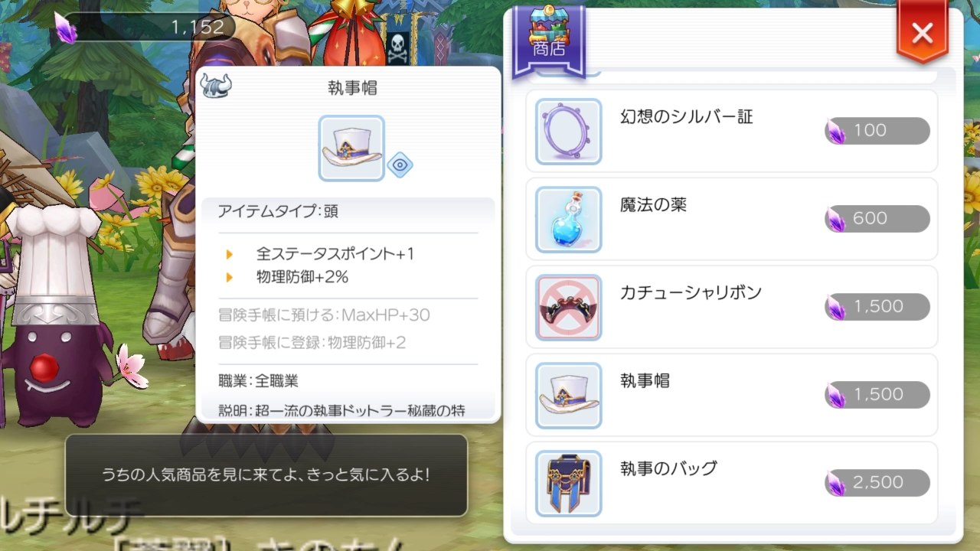Screen dimensions: 980x551
Task: Click the 1,500 price of カチューシャリボン
Action: point(877,307)
